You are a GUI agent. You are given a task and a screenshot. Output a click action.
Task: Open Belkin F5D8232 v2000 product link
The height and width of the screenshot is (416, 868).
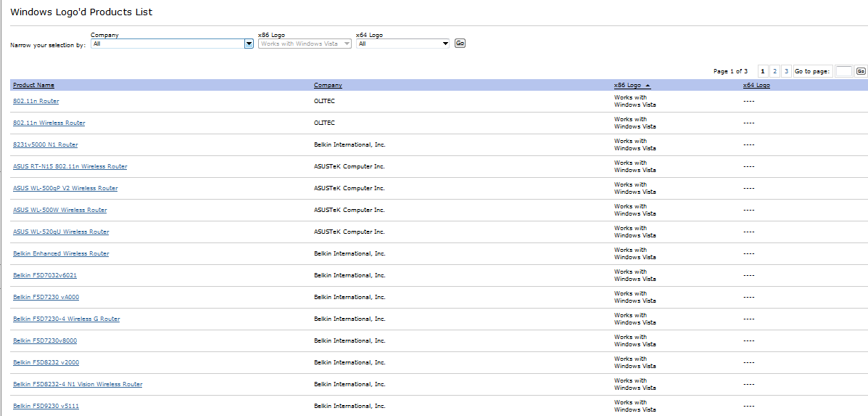(x=46, y=363)
